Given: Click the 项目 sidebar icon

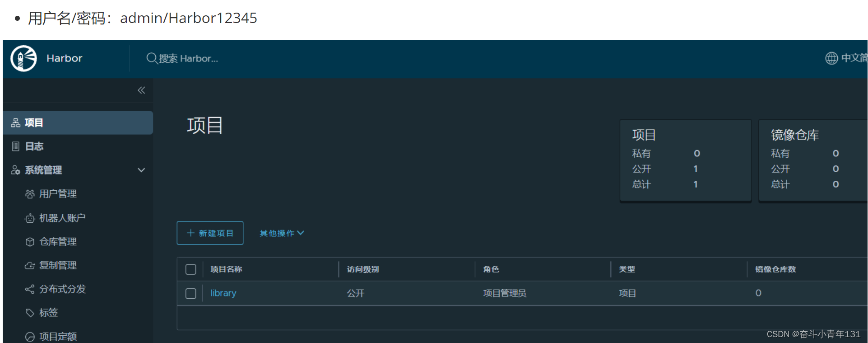Looking at the screenshot, I should [16, 123].
